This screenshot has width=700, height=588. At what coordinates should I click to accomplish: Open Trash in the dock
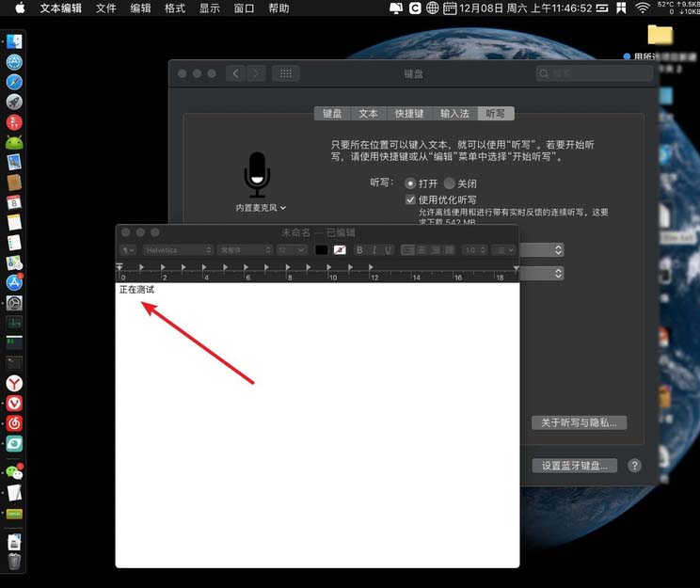pos(14,562)
